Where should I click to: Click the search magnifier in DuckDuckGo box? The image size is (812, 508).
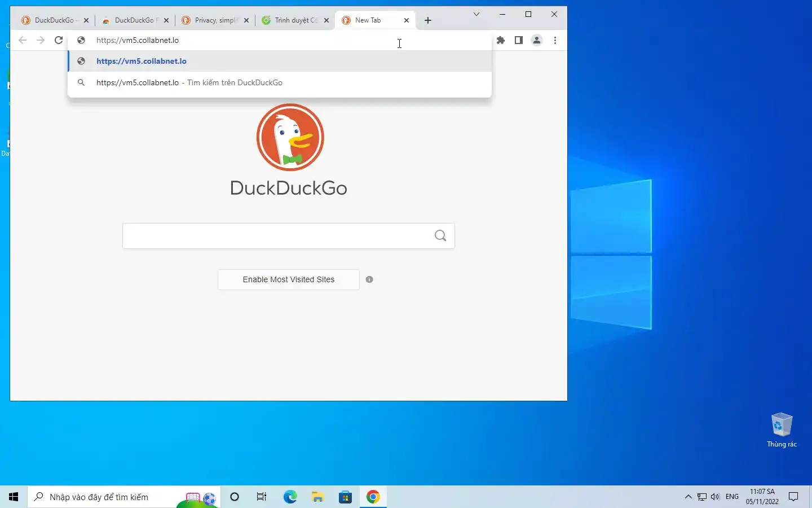pos(440,236)
